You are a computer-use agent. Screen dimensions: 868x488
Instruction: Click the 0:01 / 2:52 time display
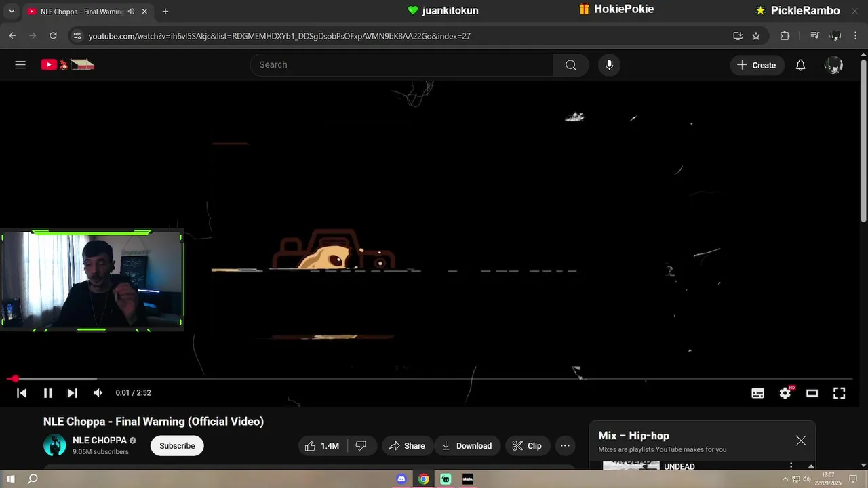[x=134, y=393]
